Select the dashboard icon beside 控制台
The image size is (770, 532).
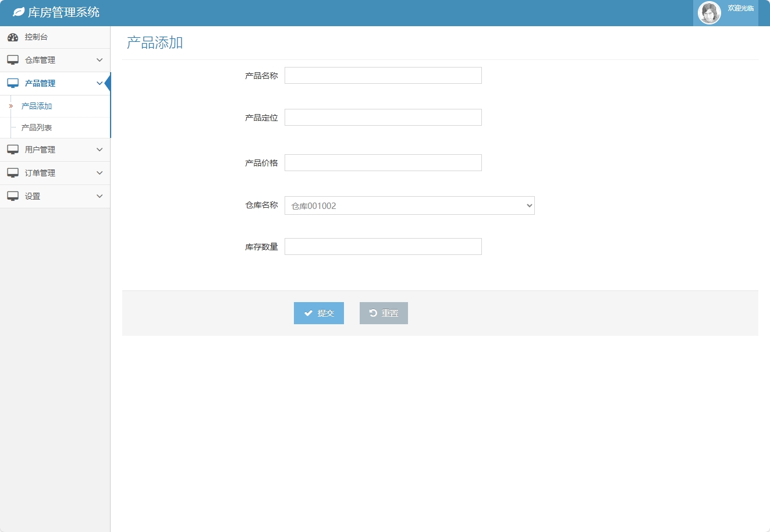[x=12, y=37]
